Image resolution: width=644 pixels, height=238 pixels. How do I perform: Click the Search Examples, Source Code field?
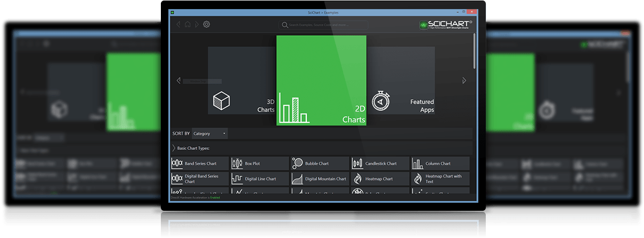click(324, 25)
